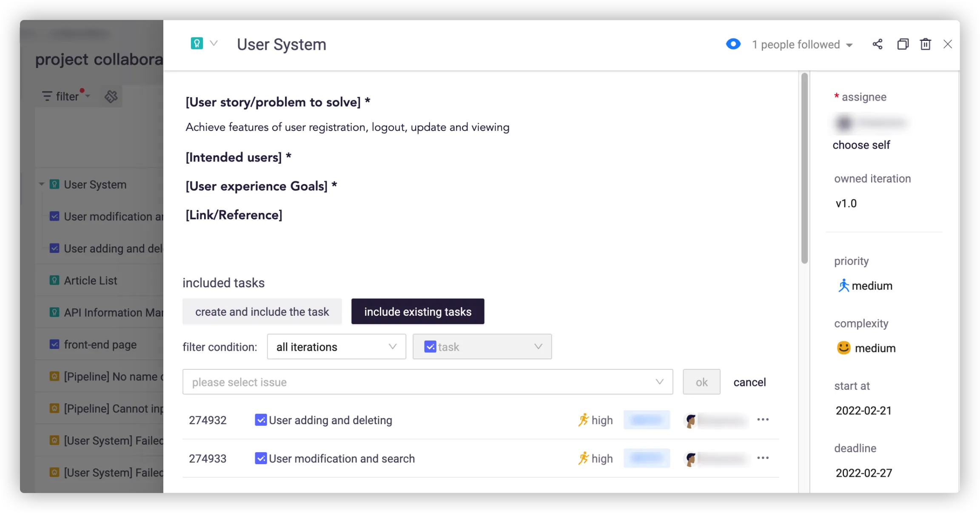Screen dimensions: 980x513
Task: Switch to create and include the task
Action: 262,312
